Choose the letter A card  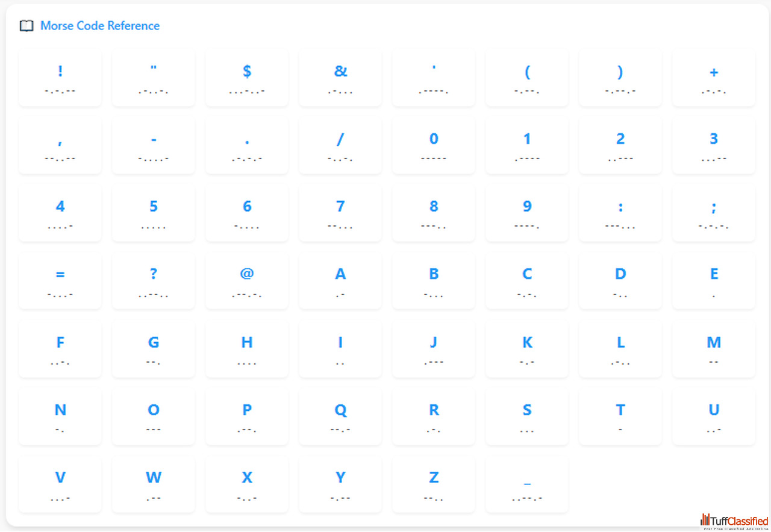click(x=340, y=281)
